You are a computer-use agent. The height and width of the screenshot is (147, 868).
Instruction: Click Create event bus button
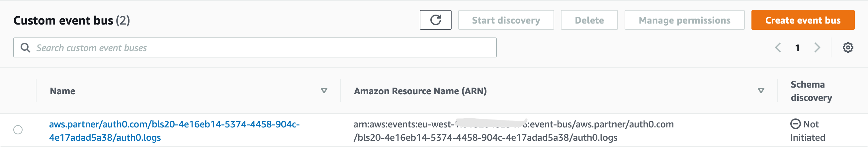click(x=803, y=20)
